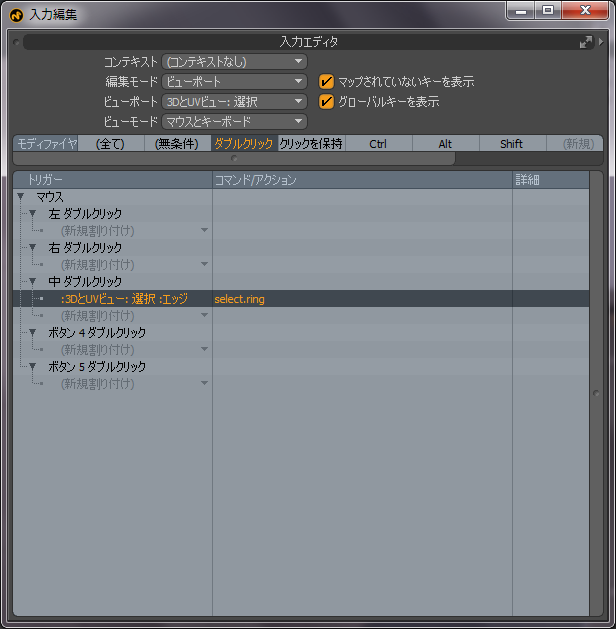
Task: Close the 入力編集 window
Action: coord(585,10)
